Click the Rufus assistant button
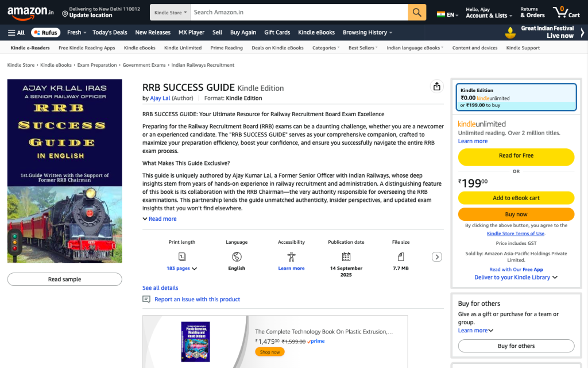 [x=46, y=33]
